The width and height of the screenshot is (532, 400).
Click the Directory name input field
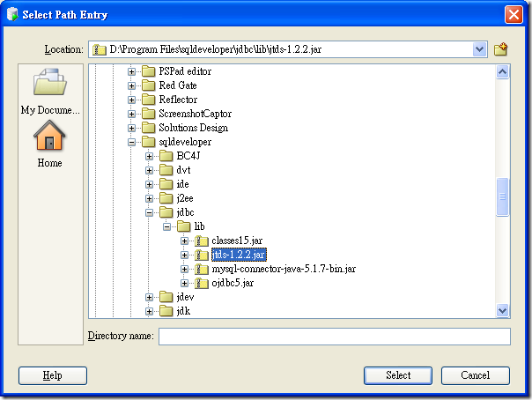335,337
